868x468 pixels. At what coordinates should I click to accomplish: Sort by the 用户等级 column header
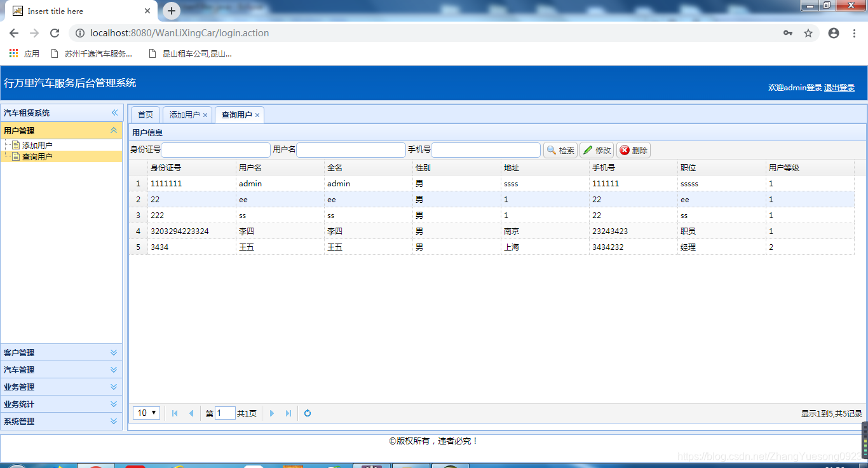point(810,168)
